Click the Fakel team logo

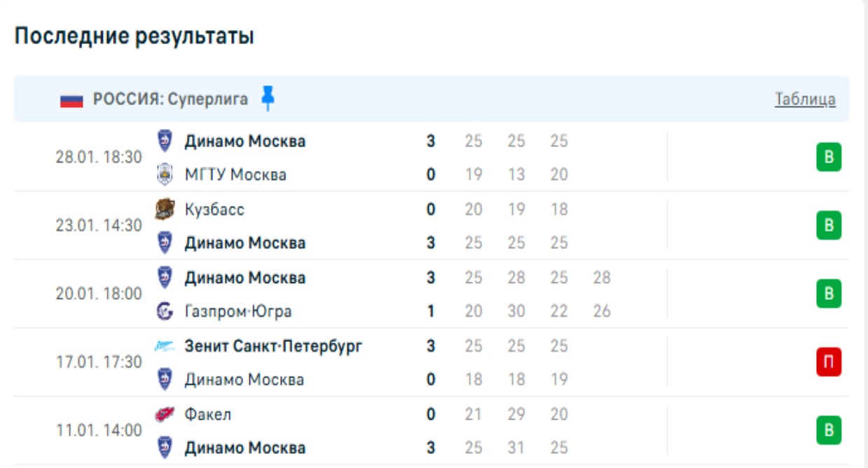click(165, 414)
